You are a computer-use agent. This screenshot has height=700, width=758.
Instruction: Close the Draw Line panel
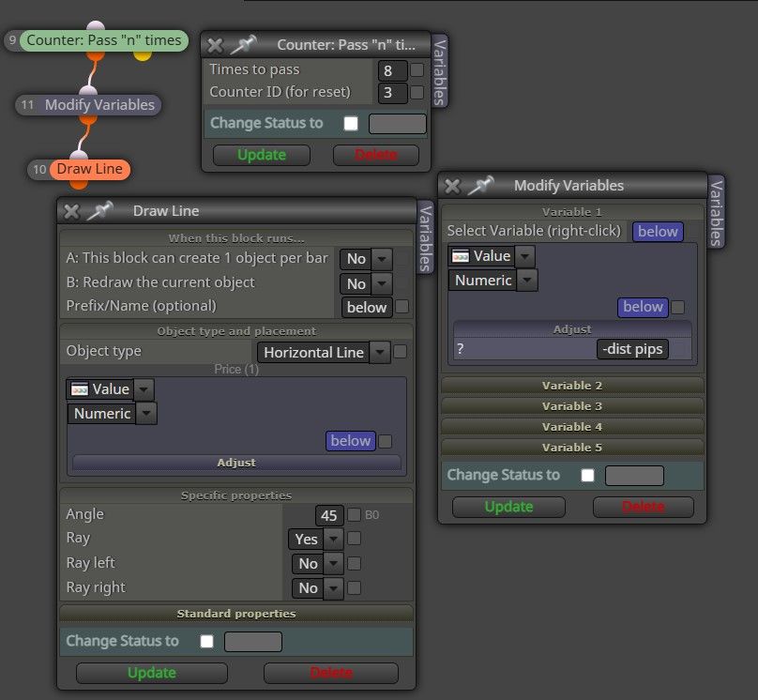(x=71, y=211)
